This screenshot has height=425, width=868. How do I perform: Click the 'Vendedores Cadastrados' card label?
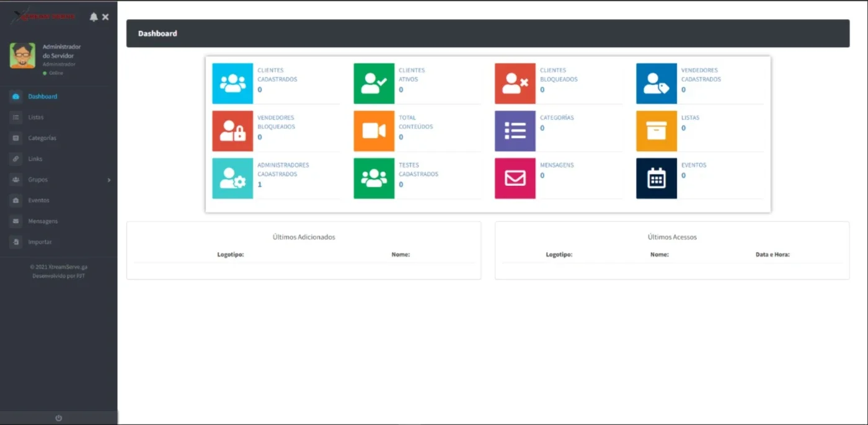[701, 75]
